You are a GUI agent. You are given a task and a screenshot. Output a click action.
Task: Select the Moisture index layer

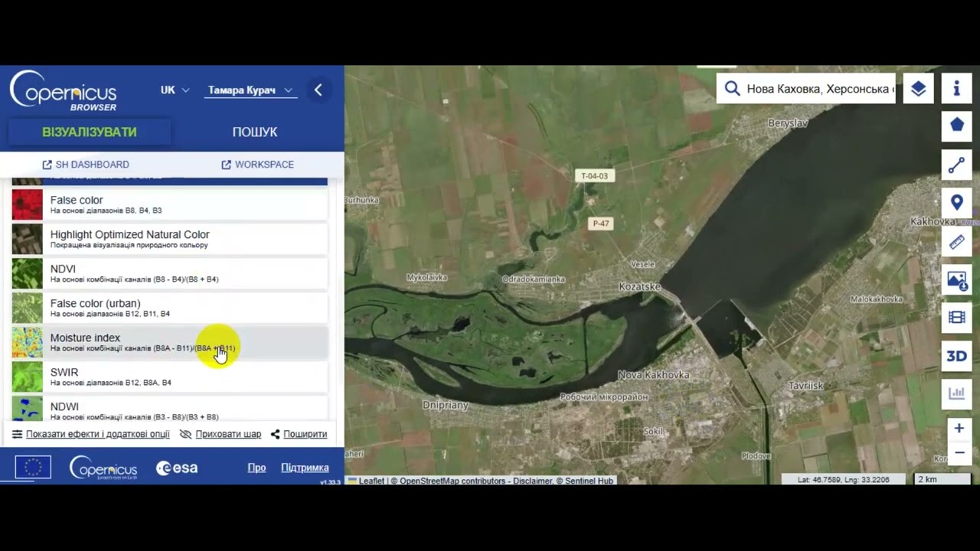click(x=170, y=342)
